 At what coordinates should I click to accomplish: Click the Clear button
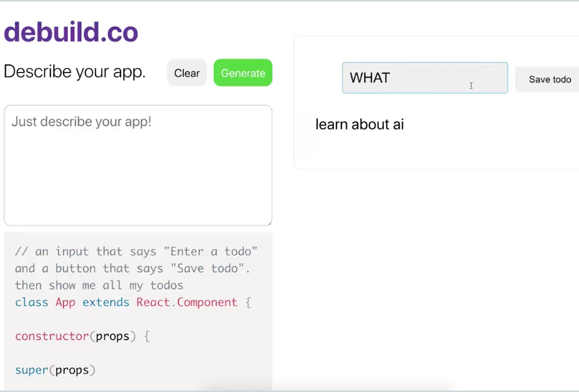click(x=187, y=73)
